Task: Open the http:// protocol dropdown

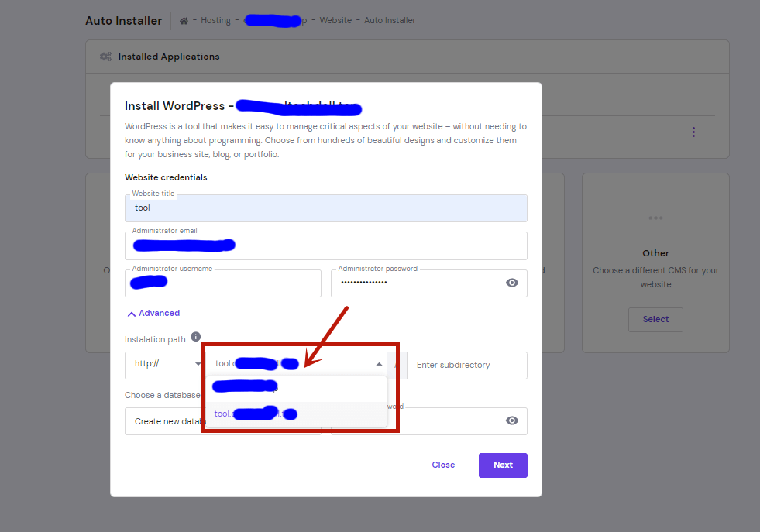Action: [x=163, y=365]
